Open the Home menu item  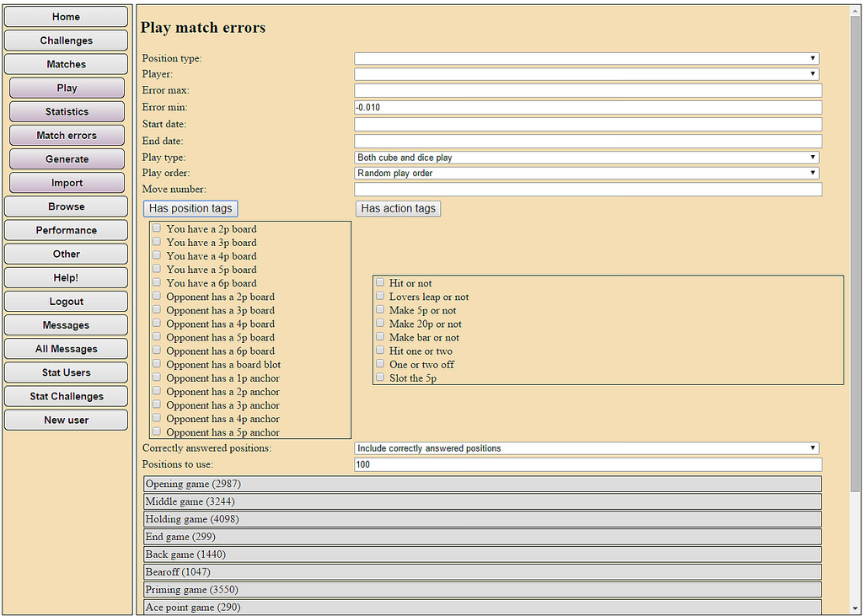pyautogui.click(x=67, y=17)
